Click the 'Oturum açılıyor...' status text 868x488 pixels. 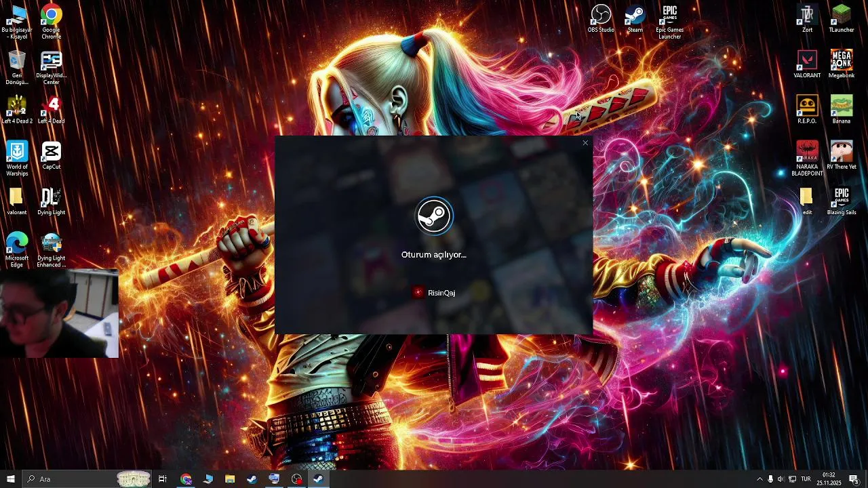pyautogui.click(x=434, y=255)
